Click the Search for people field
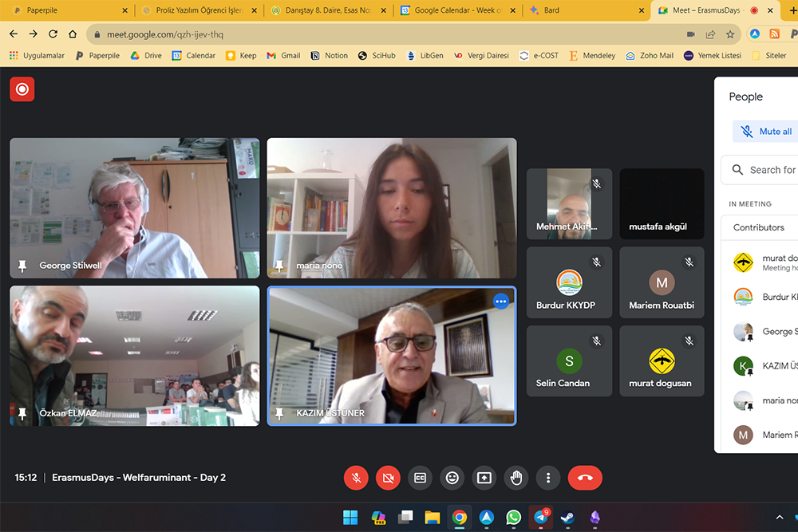Screen dimensions: 798x532 (770, 170)
